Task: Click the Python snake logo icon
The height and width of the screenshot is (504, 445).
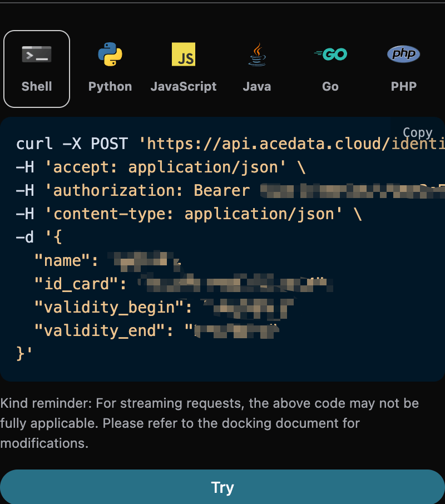Action: click(110, 55)
